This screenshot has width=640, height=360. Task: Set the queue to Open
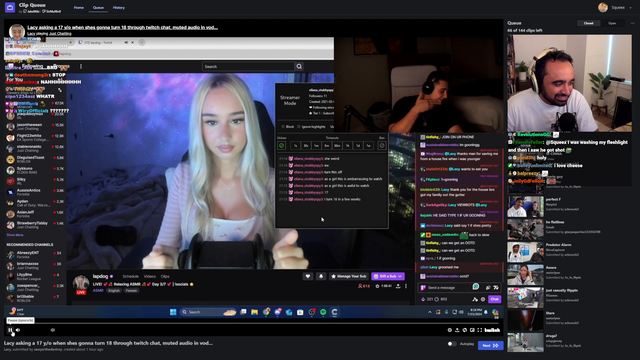point(612,23)
